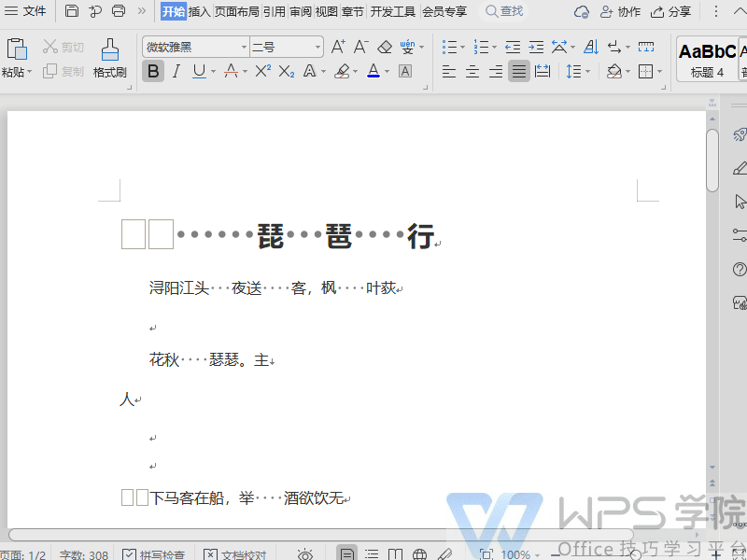Open the borders dropdown
Viewport: 747px width, 560px height.
pyautogui.click(x=659, y=72)
